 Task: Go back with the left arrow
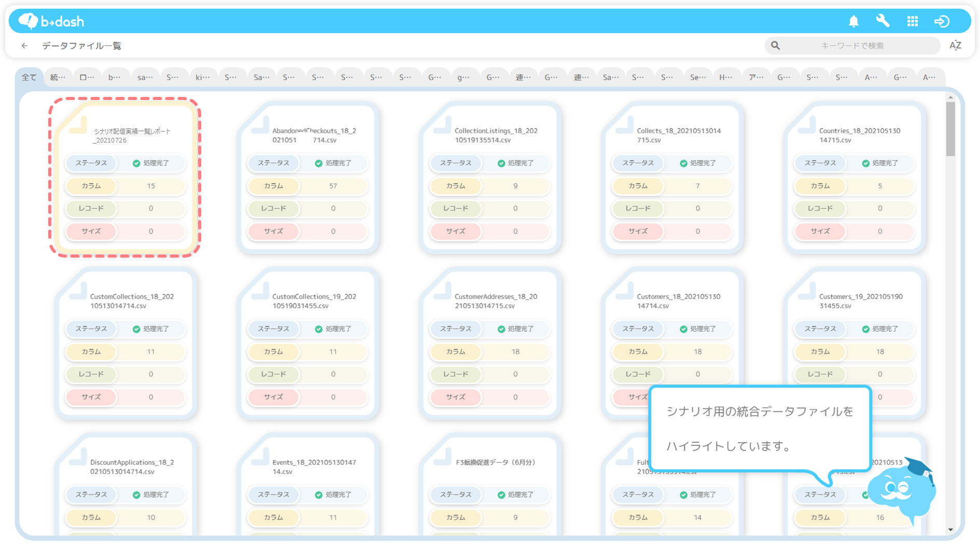pyautogui.click(x=24, y=46)
